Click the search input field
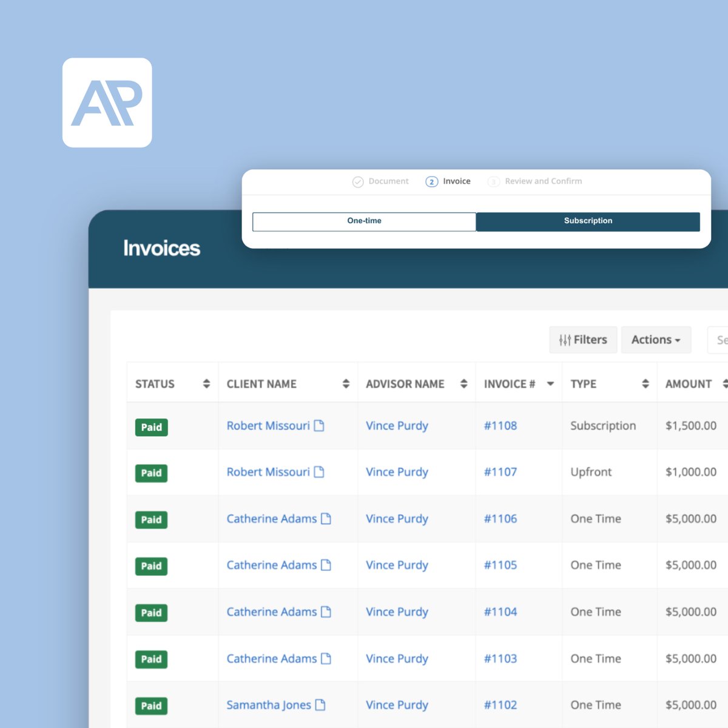Screen dimensions: 728x728 coord(718,340)
